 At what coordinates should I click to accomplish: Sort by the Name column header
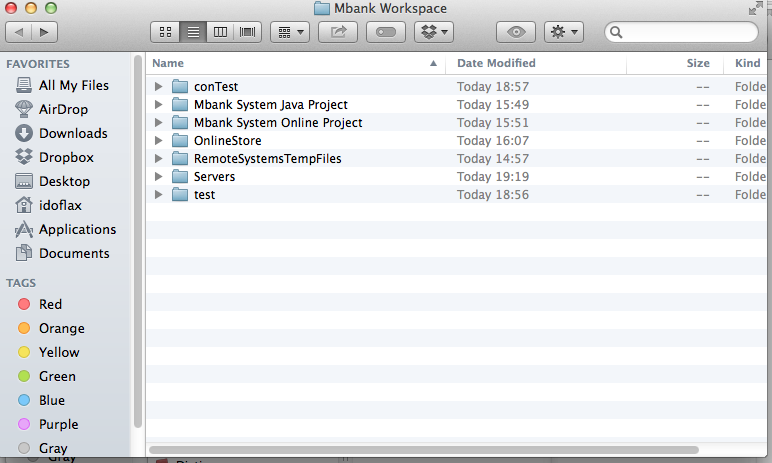[x=290, y=63]
